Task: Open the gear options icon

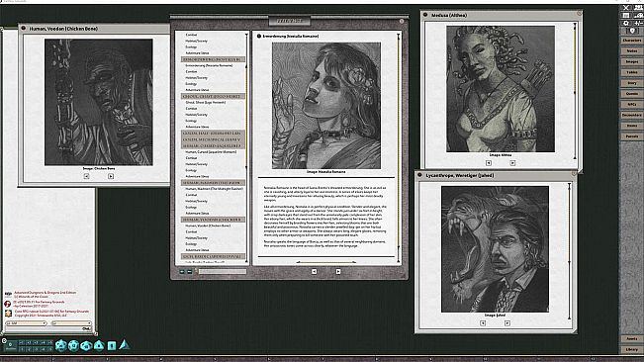Action: click(x=626, y=23)
